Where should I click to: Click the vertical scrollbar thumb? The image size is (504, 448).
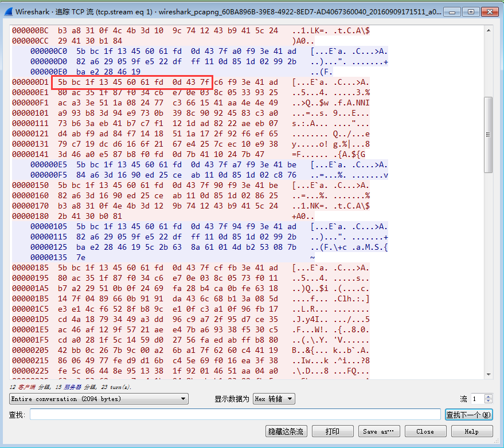(489, 135)
